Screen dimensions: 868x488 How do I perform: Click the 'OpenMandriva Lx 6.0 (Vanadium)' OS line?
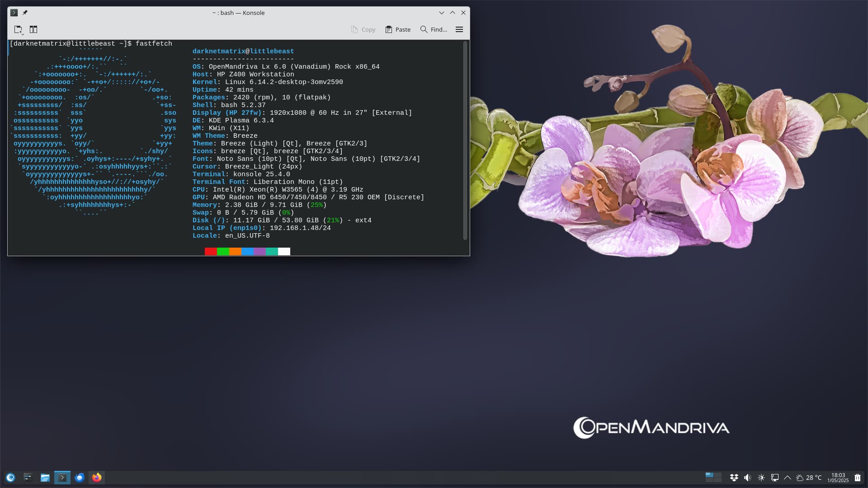click(286, 67)
